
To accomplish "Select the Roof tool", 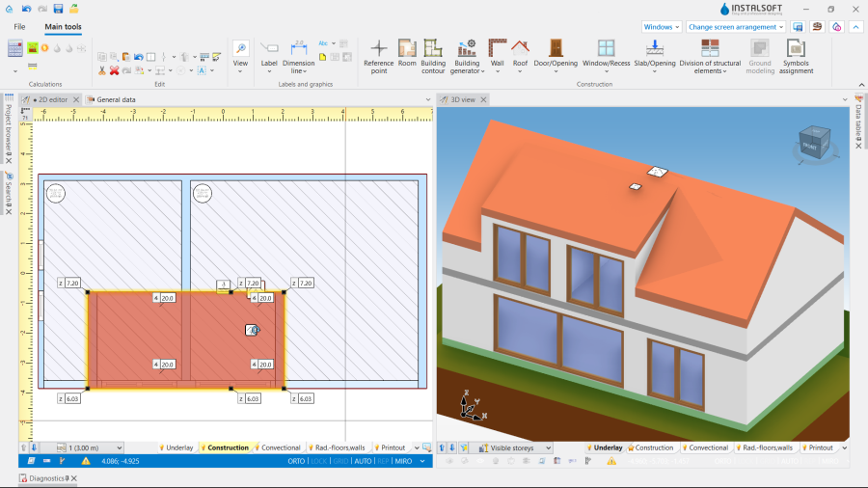I will [x=520, y=54].
